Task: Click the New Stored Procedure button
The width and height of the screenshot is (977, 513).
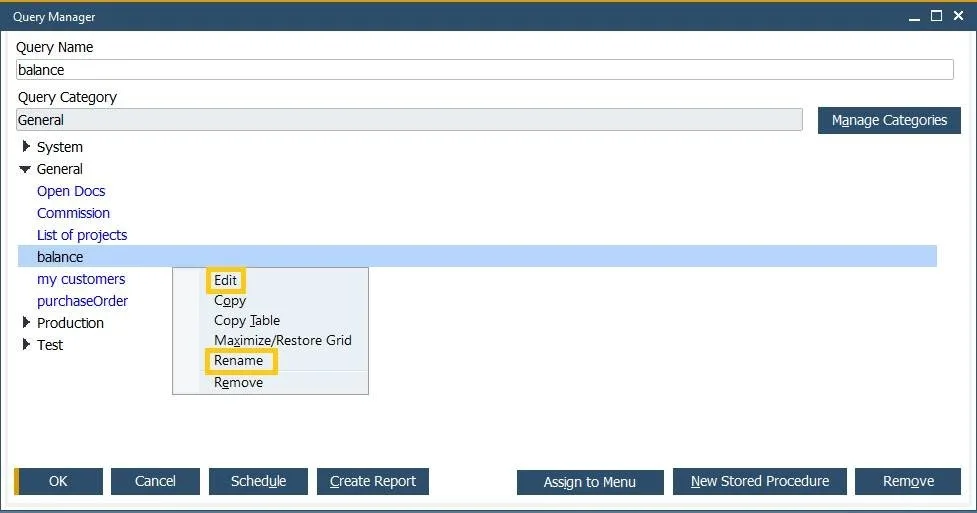Action: (x=760, y=481)
